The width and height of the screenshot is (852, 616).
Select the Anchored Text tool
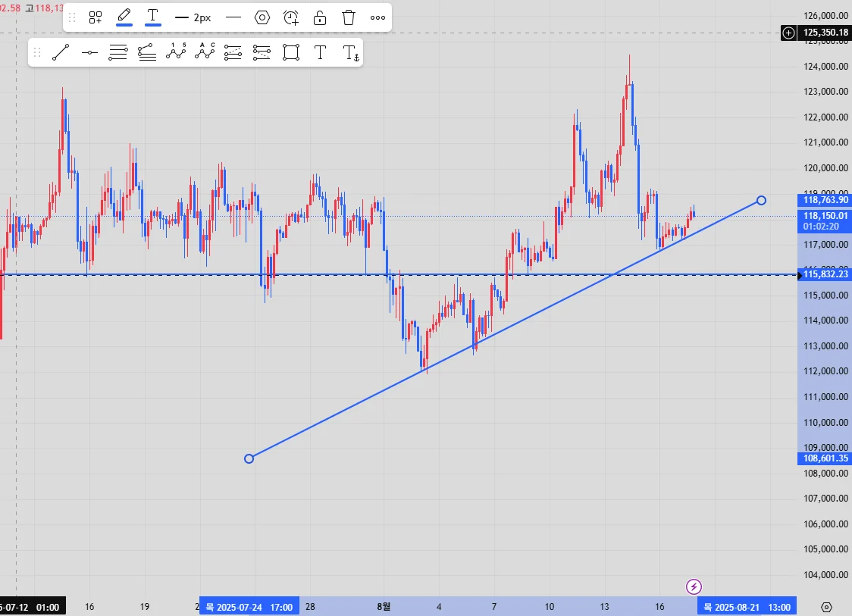[x=351, y=53]
